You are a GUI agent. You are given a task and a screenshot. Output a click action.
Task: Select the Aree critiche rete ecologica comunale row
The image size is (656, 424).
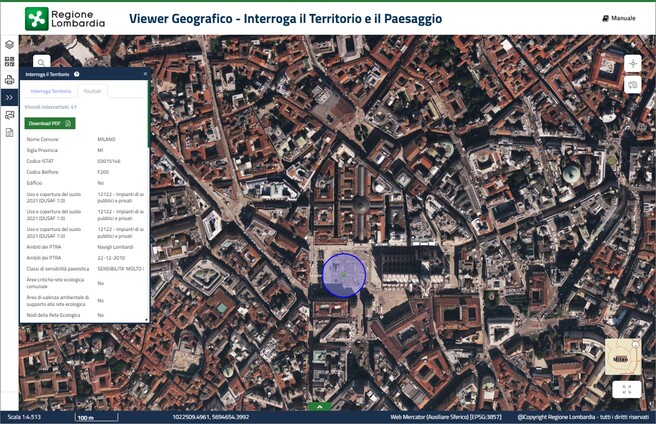85,283
